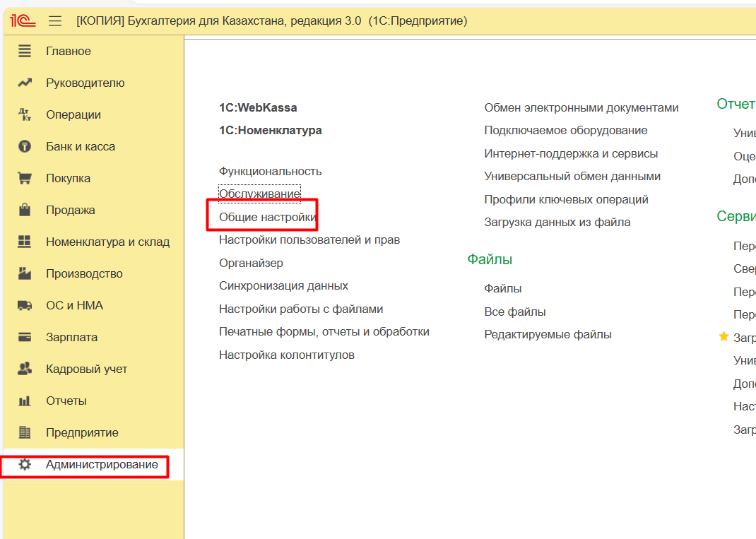This screenshot has width=756, height=539.
Task: Click the Администрирование gear icon
Action: 25,464
